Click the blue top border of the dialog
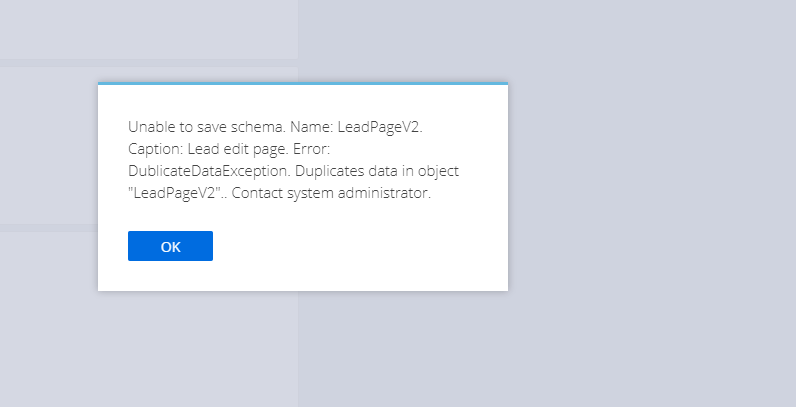This screenshot has height=407, width=796. coord(303,83)
